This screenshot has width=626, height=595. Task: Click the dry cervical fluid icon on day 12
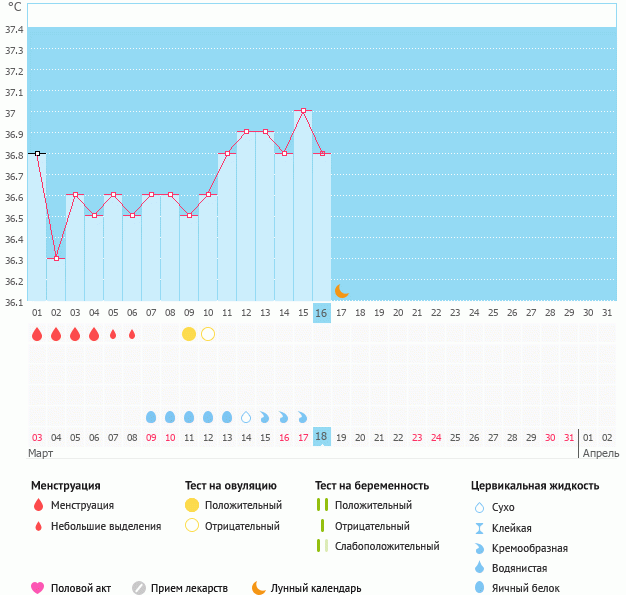point(246,416)
